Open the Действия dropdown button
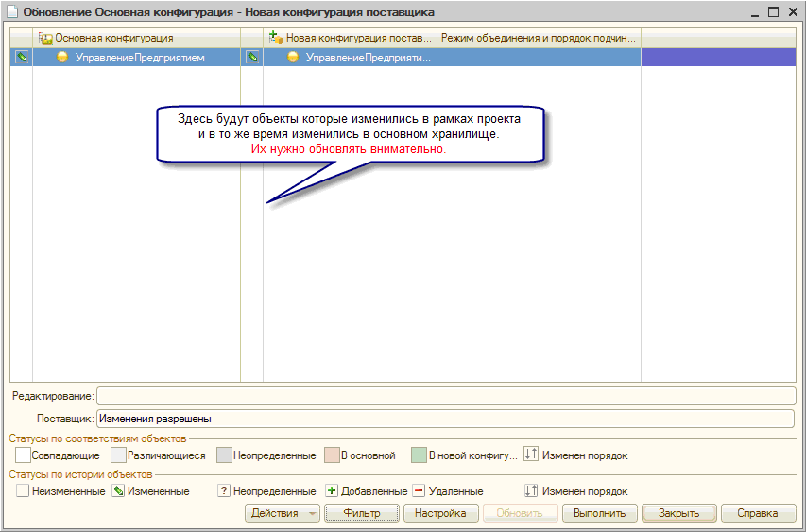The width and height of the screenshot is (806, 532). pos(283,514)
